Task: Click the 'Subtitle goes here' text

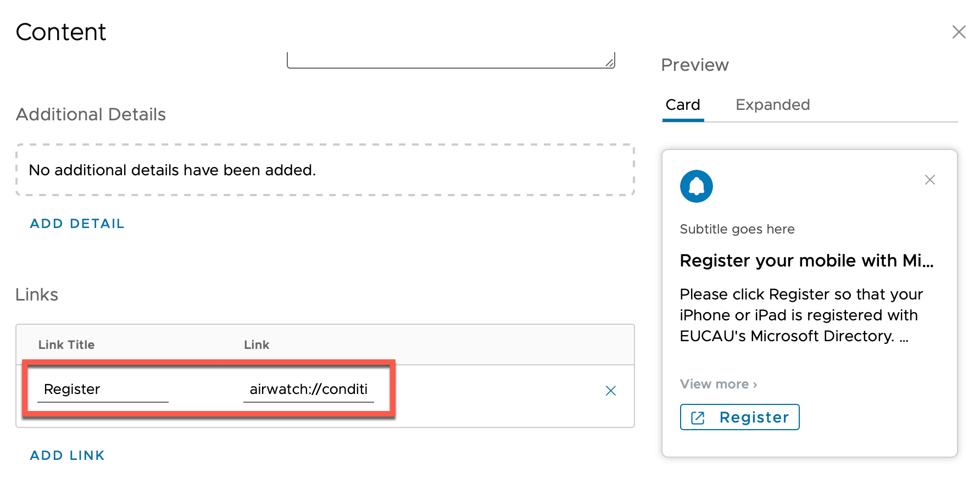Action: (737, 229)
